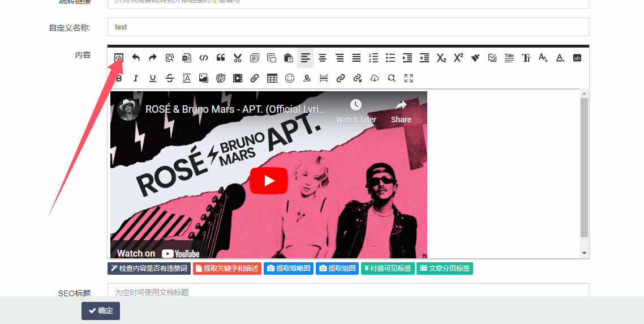Insert a blockquote
This screenshot has height=324, width=644.
point(221,58)
